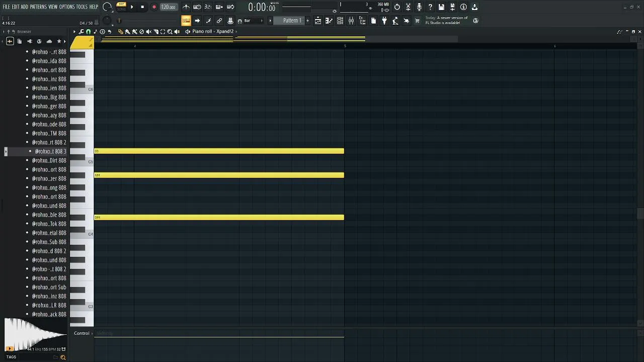Open the project info icon
The height and width of the screenshot is (362, 644).
(x=463, y=7)
